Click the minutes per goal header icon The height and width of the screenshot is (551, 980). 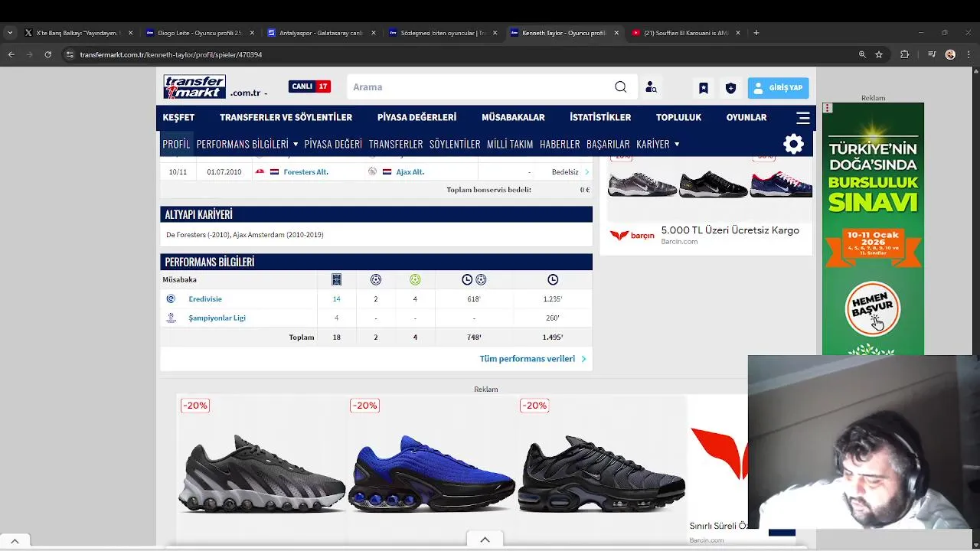point(474,280)
